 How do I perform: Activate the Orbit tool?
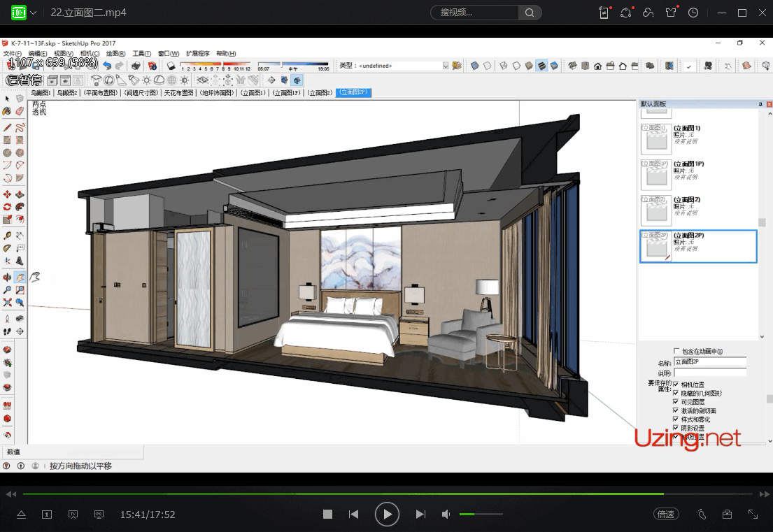tap(7, 278)
